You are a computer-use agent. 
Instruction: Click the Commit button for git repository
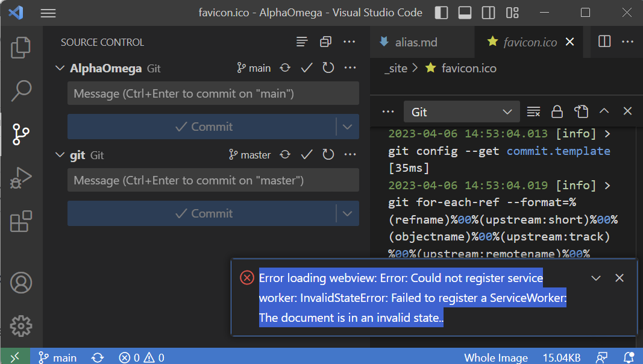[202, 213]
